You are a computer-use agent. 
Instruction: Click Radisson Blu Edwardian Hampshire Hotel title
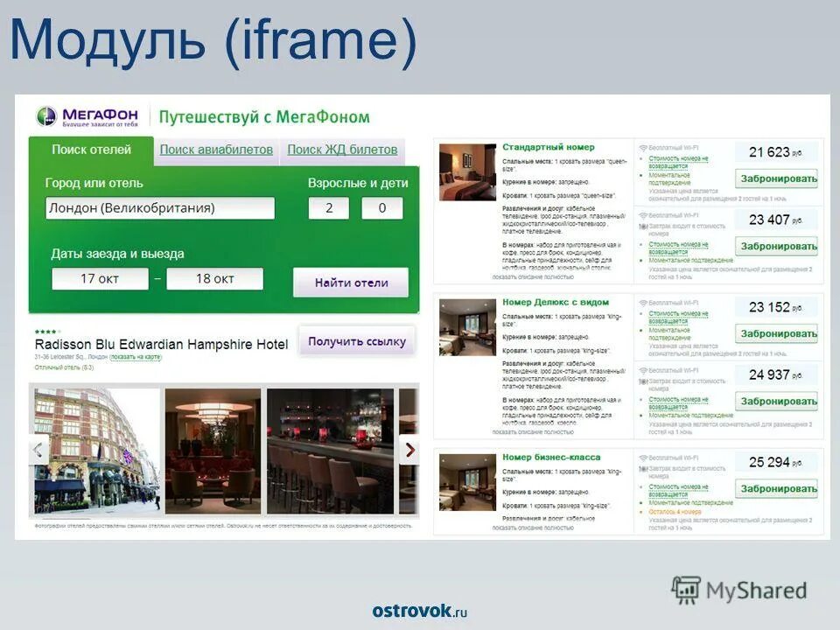pyautogui.click(x=161, y=344)
